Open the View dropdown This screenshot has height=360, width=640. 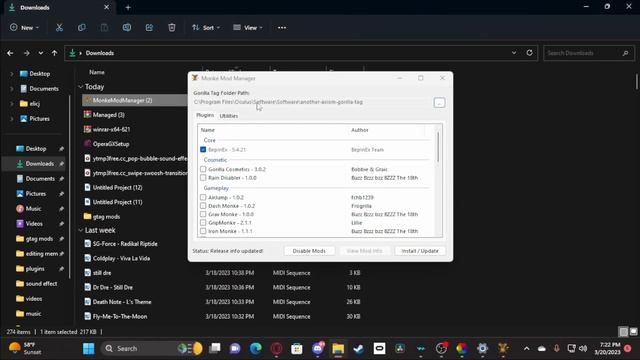coord(248,28)
